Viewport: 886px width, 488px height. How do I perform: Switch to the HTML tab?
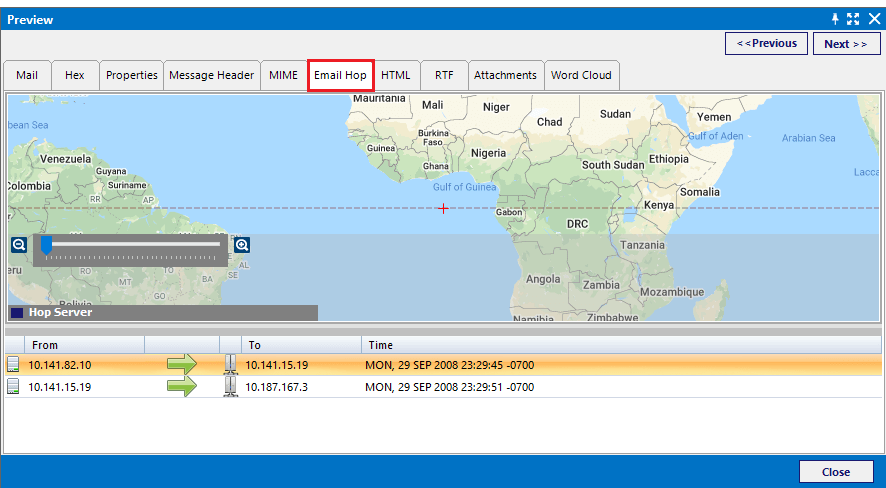(x=396, y=75)
